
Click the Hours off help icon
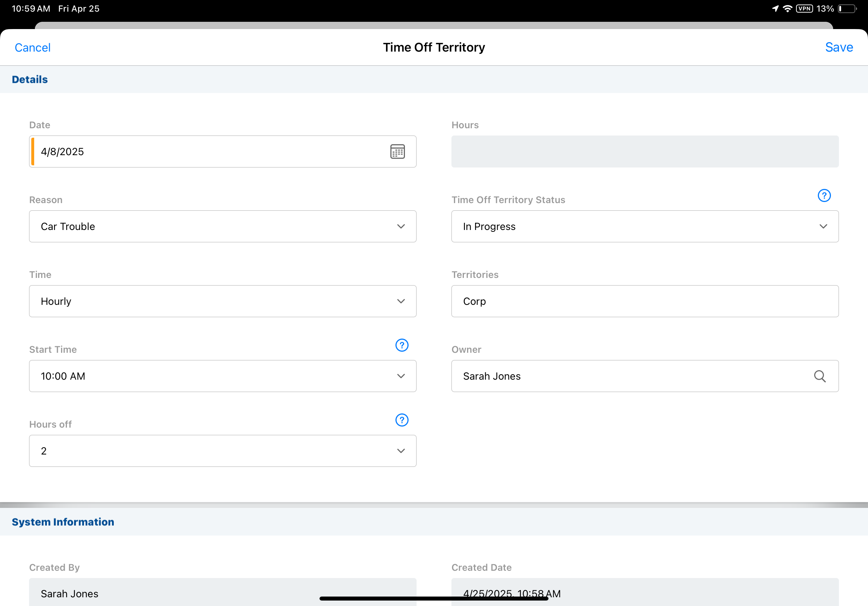(402, 420)
